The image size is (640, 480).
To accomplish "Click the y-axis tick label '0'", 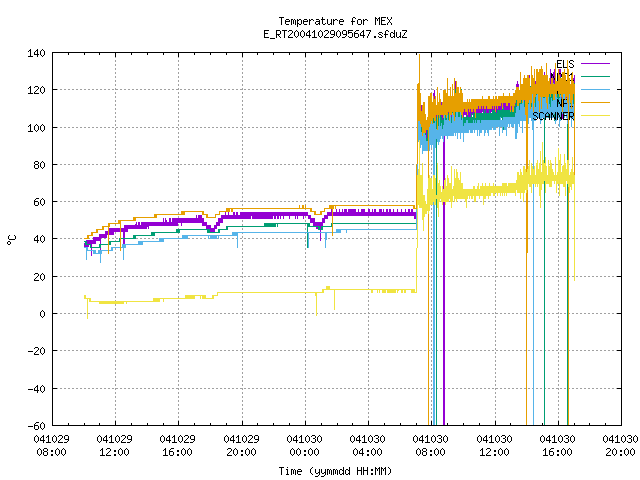I will [x=42, y=314].
